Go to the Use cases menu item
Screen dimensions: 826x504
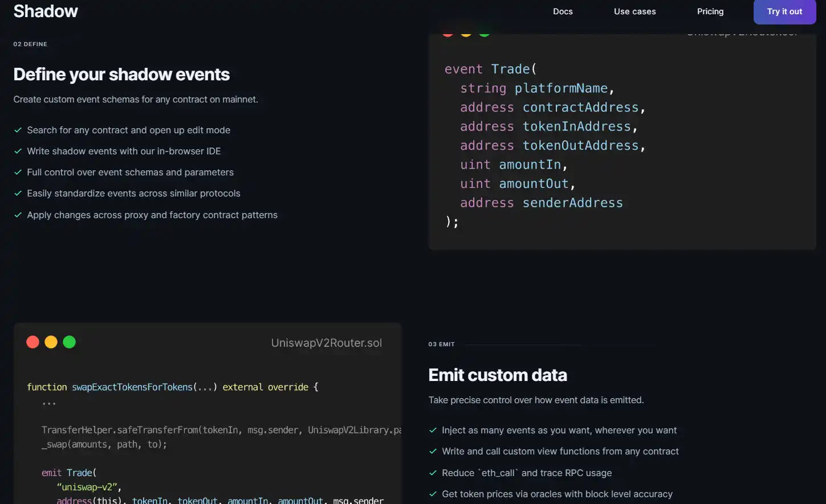(634, 11)
